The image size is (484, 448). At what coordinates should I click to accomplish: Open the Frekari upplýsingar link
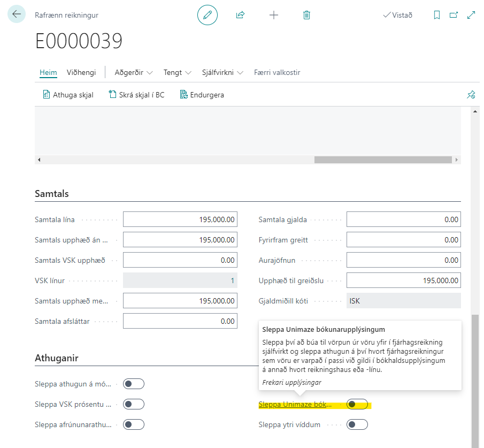pos(291,382)
